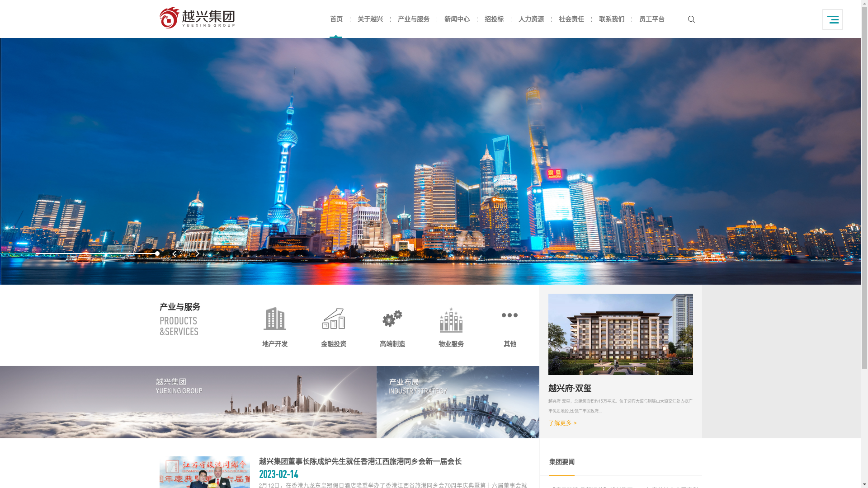This screenshot has height=488, width=868.
Task: Open 新闻中心 menu item
Action: pyautogui.click(x=457, y=19)
